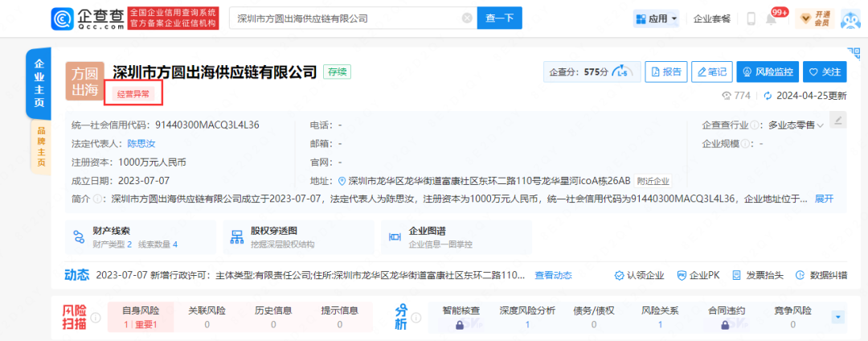Screen dimensions: 868x341
Task: Open the 笔记 notes button
Action: click(712, 72)
